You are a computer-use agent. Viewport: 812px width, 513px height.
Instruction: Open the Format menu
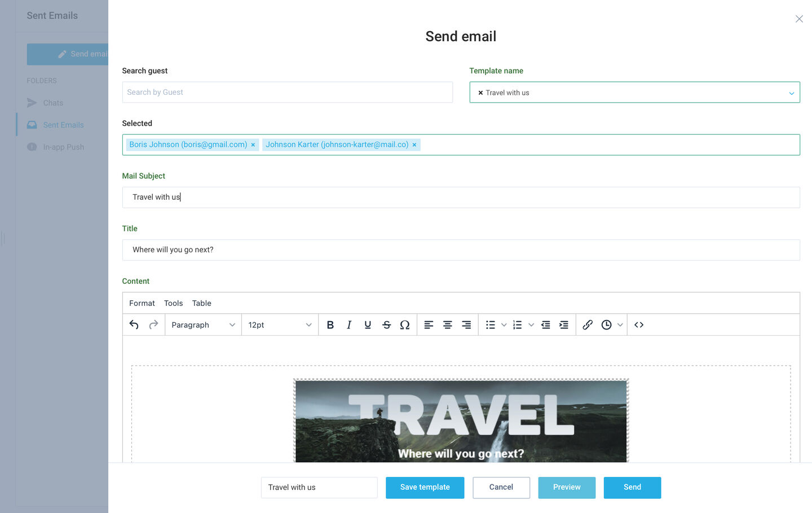pos(142,303)
